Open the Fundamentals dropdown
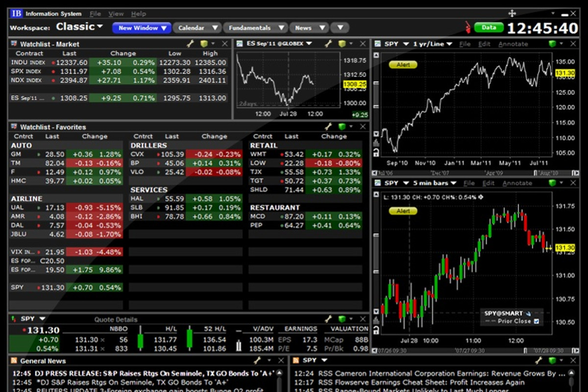The width and height of the screenshot is (588, 392). pos(255,28)
